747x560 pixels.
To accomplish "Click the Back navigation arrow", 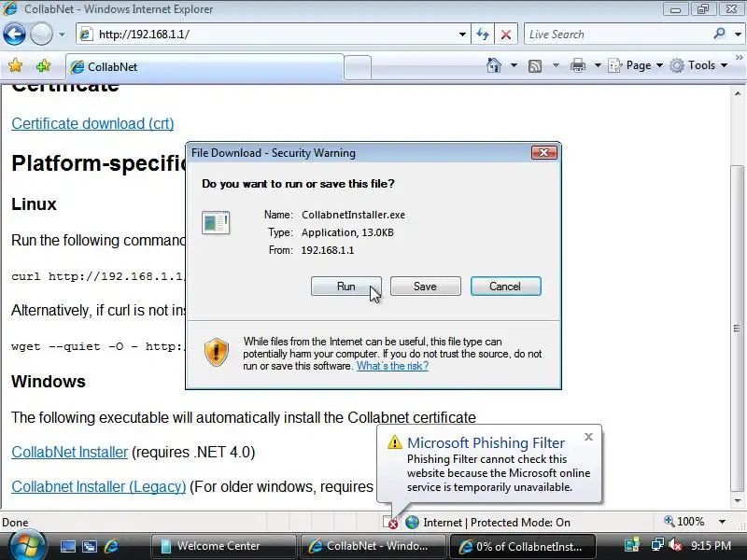I will [14, 35].
